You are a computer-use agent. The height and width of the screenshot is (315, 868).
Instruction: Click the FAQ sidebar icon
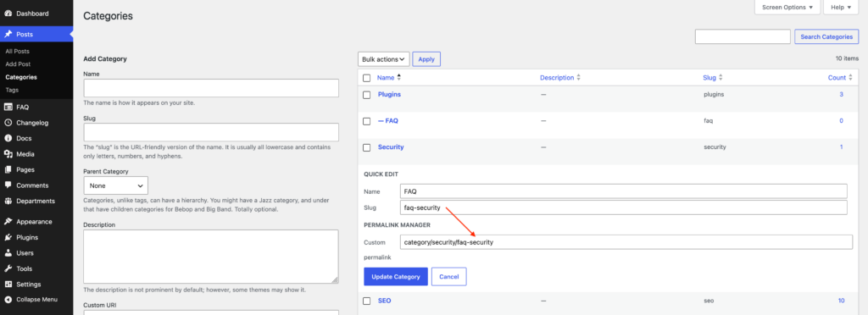pos(8,108)
